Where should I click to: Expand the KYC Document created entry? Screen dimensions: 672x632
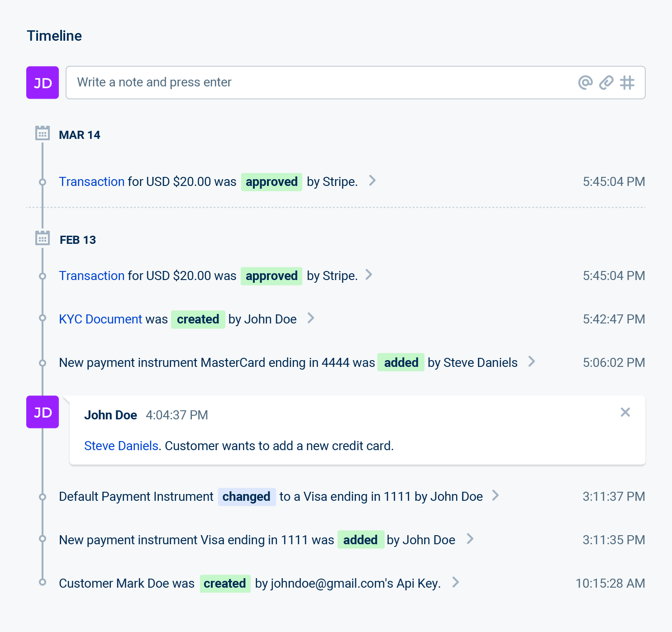(311, 318)
